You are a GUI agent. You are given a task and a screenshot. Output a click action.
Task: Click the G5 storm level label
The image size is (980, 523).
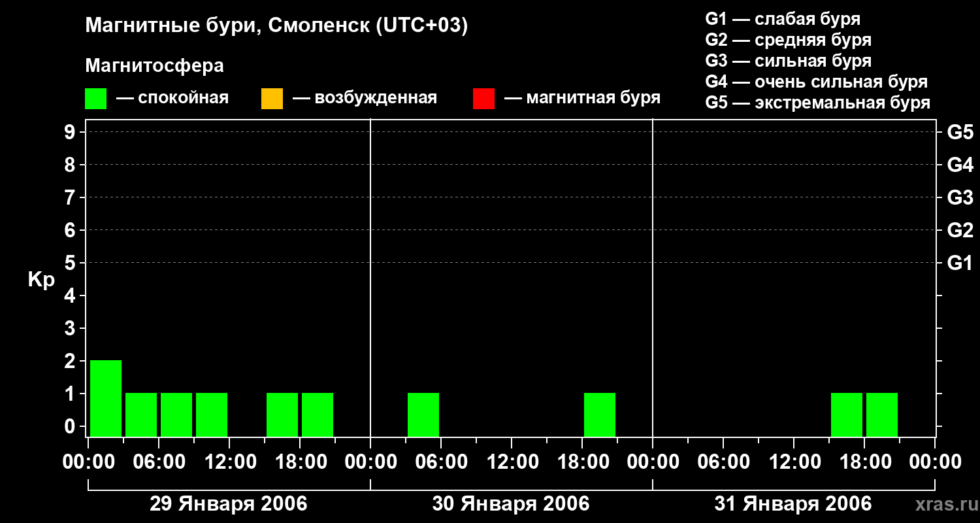[x=960, y=132]
